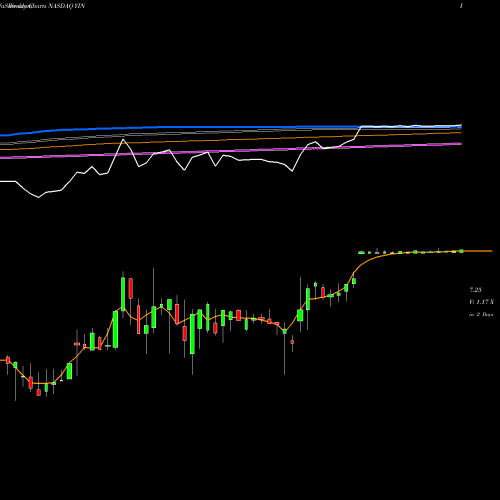Click the 7.23 price value label

coord(475,290)
